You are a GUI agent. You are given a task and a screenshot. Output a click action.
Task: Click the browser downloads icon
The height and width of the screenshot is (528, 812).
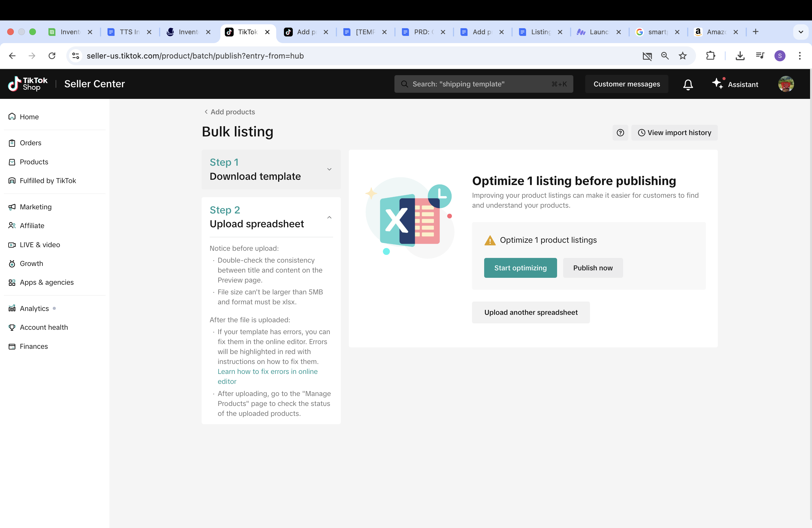click(x=740, y=56)
